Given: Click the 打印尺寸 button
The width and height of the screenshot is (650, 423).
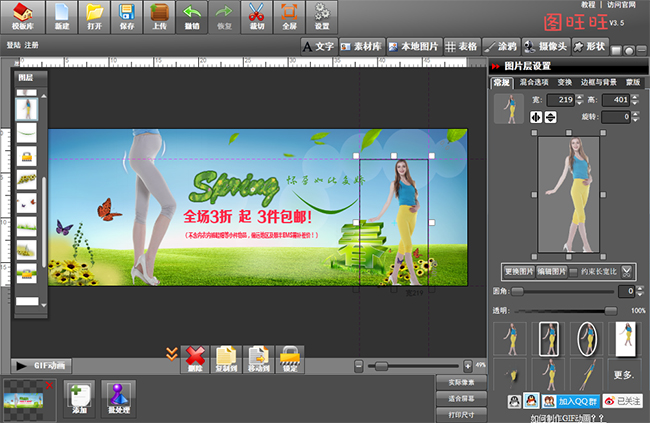Looking at the screenshot, I should pos(461,415).
